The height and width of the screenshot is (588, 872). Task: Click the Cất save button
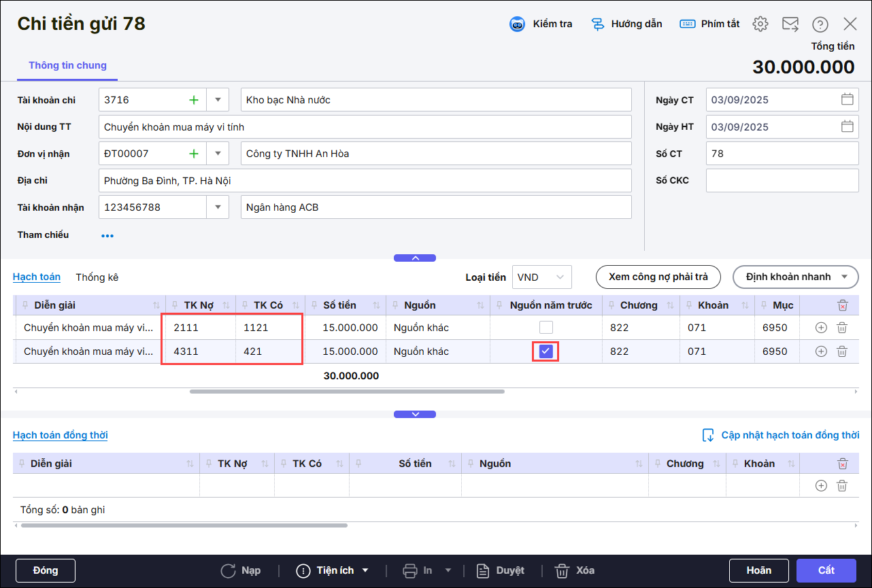click(826, 570)
